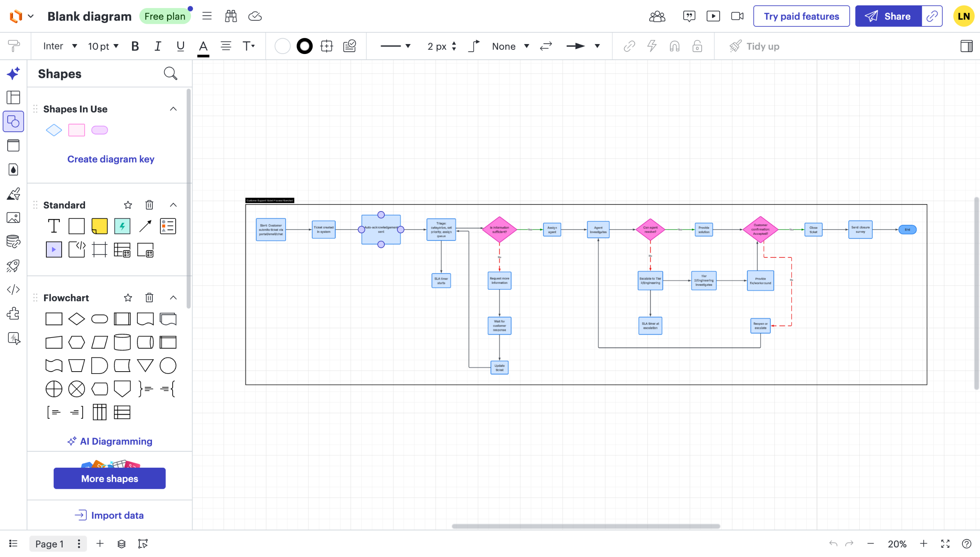
Task: Toggle italic text formatting
Action: [157, 46]
